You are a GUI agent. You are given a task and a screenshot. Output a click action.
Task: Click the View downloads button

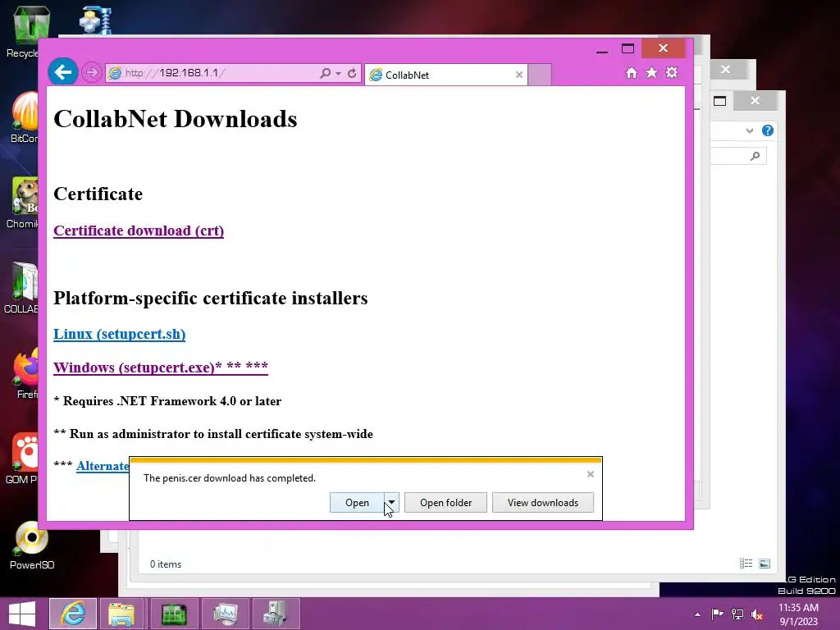click(543, 503)
